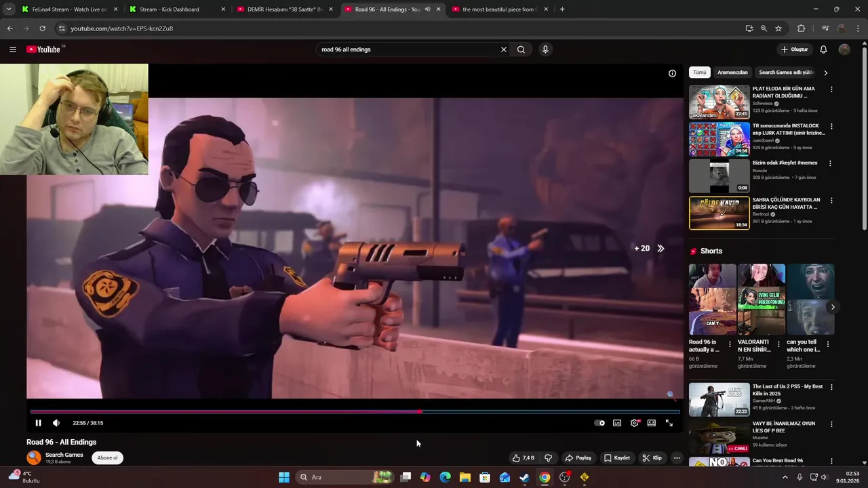Open the YouTube hamburger guide menu
This screenshot has height=488, width=868.
click(x=12, y=49)
